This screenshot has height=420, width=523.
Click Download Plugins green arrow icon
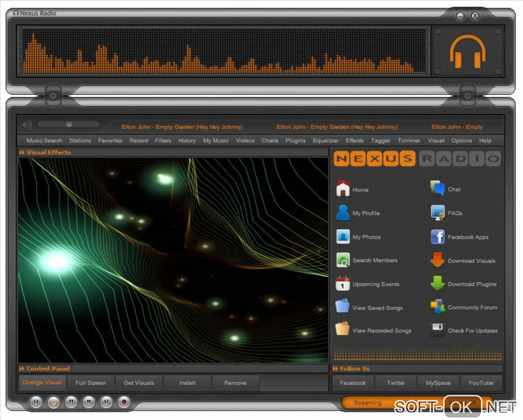coord(437,283)
